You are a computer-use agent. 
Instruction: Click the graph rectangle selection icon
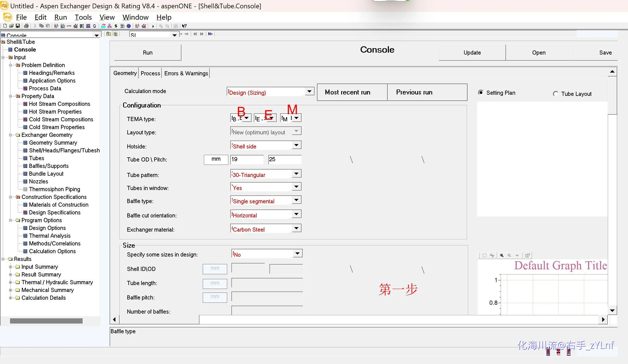pos(484,255)
